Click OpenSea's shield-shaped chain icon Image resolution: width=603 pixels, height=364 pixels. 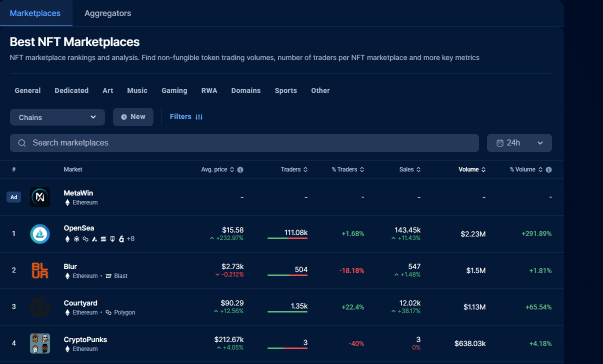pos(112,239)
